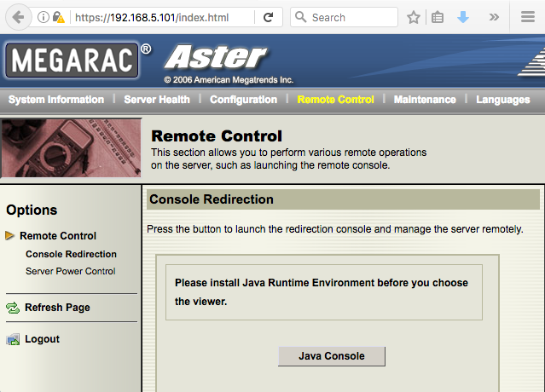Launch the Java Console button
Viewport: 545px width, 392px height.
(332, 356)
